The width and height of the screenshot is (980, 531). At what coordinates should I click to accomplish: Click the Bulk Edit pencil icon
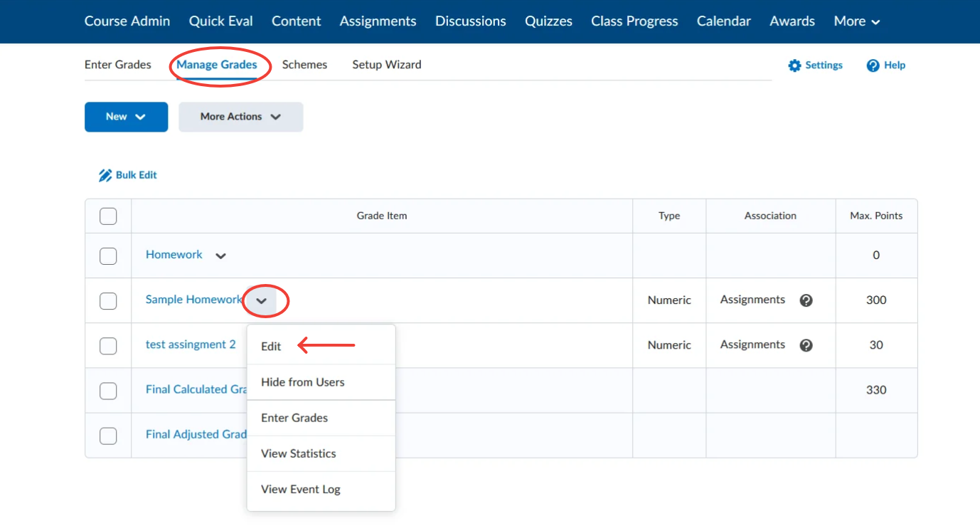[x=105, y=174]
